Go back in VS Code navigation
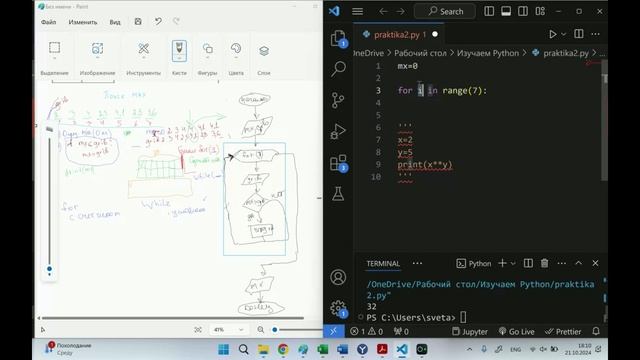This screenshot has width=640, height=360. [x=383, y=11]
